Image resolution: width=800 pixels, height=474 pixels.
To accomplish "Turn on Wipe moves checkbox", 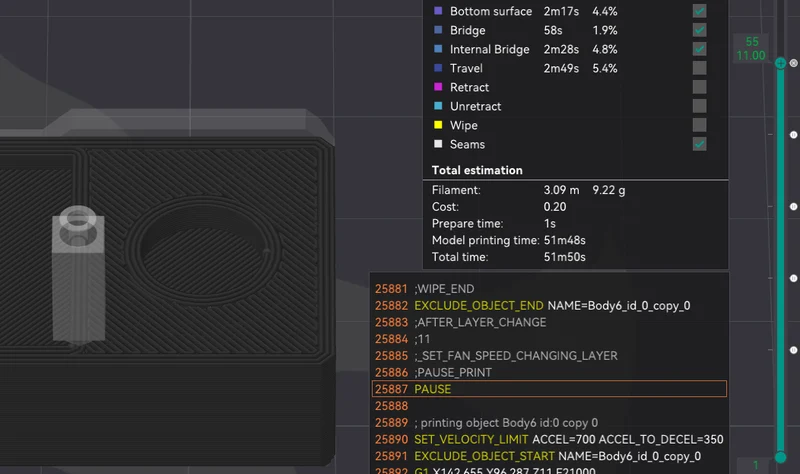I will pos(699,125).
